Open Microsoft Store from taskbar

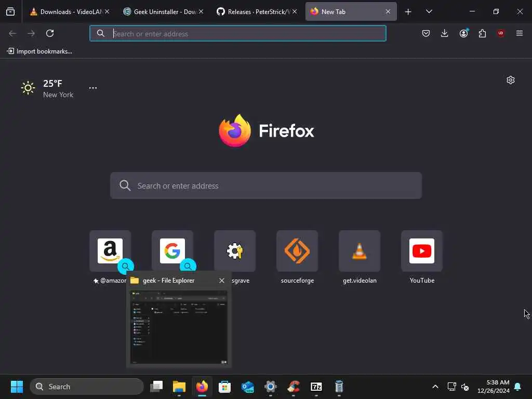(x=224, y=387)
